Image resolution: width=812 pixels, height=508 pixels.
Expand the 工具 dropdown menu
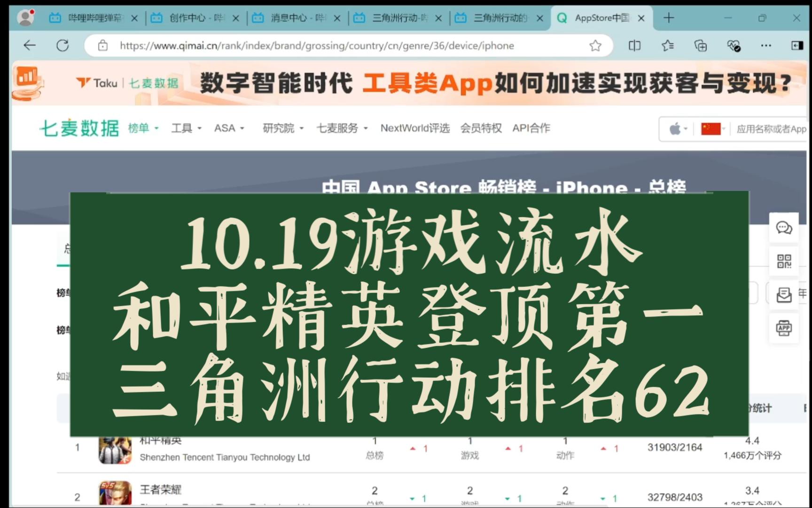pyautogui.click(x=186, y=128)
